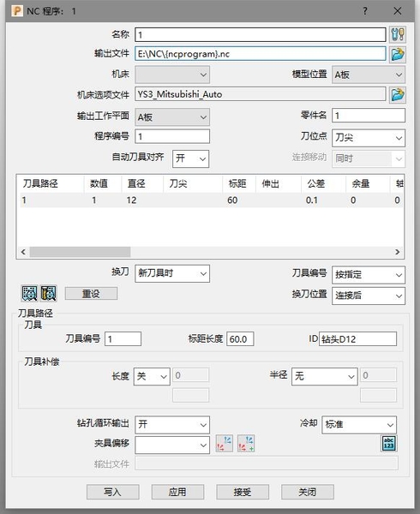Click the abc 123 text icon
420x514 pixels.
pos(389,444)
